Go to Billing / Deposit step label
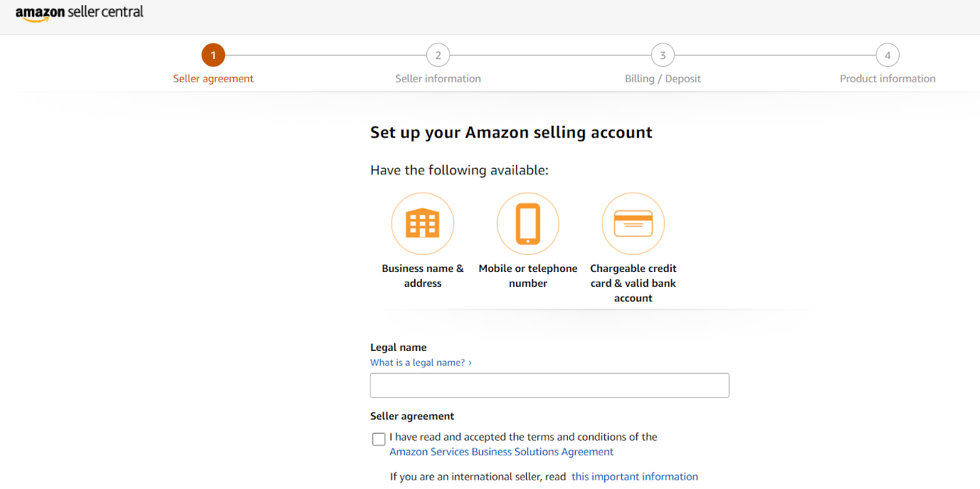 pyautogui.click(x=663, y=78)
